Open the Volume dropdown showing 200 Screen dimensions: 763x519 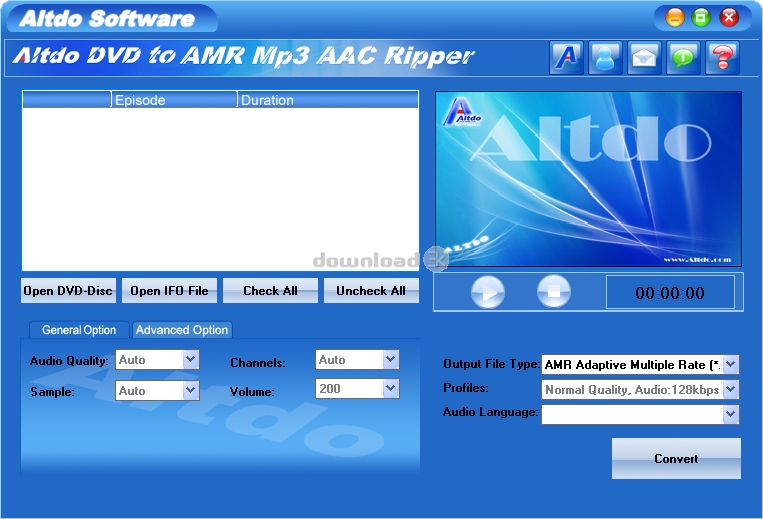pyautogui.click(x=391, y=389)
